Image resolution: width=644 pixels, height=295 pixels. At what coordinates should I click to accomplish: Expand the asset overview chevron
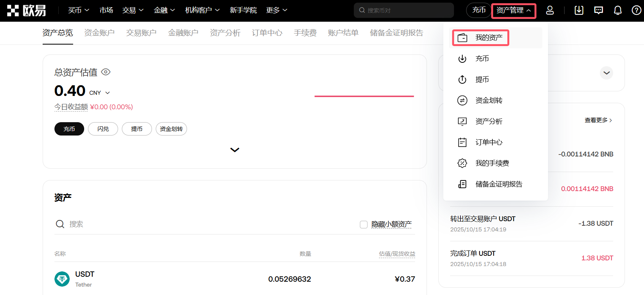click(235, 150)
